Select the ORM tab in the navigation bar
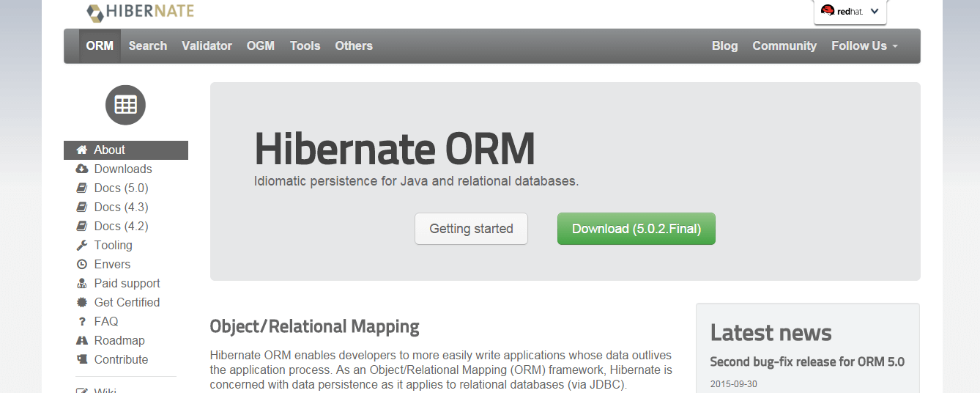This screenshot has width=980, height=393. coord(100,45)
